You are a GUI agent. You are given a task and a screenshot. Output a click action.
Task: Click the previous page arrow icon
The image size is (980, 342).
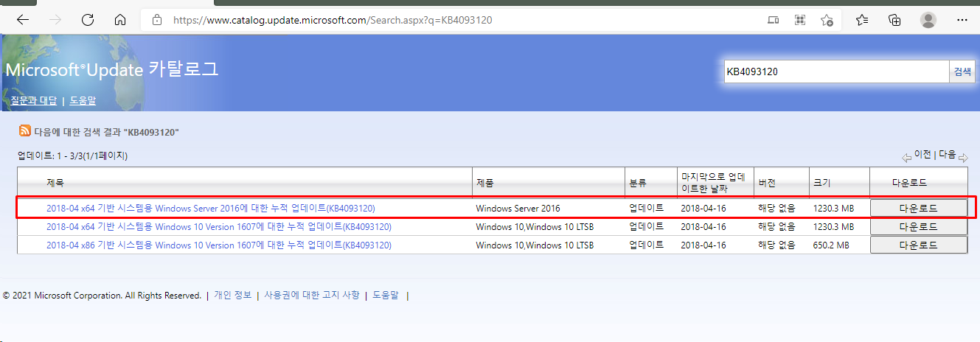tap(906, 157)
